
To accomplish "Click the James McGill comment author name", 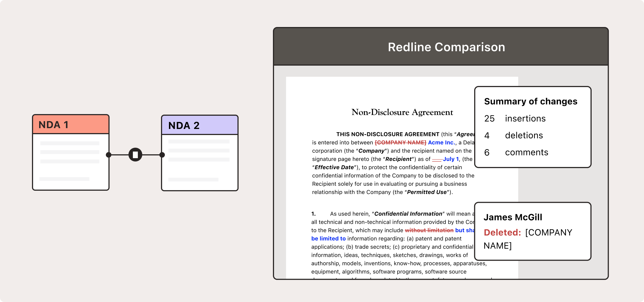I will (513, 217).
